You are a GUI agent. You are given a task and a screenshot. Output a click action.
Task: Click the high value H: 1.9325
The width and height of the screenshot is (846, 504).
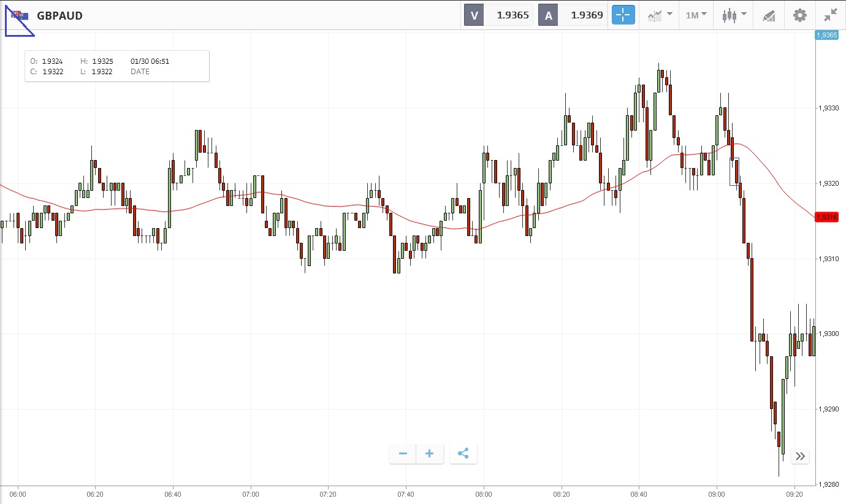point(97,61)
